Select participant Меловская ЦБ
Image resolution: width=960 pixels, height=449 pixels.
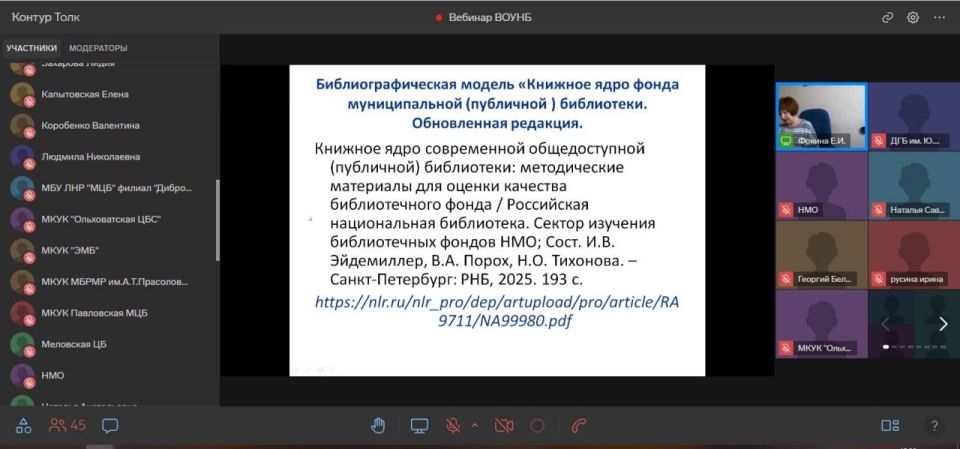point(109,344)
